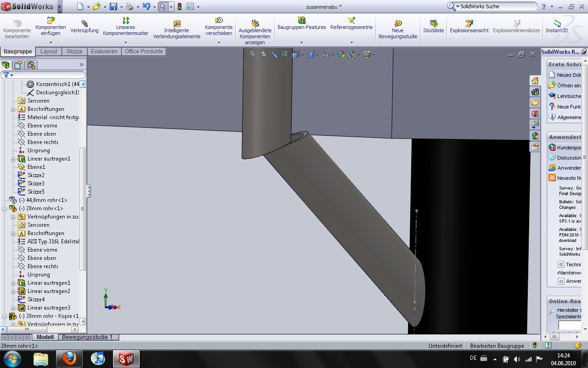Switch to the Layout tab
588x368 pixels.
point(49,52)
